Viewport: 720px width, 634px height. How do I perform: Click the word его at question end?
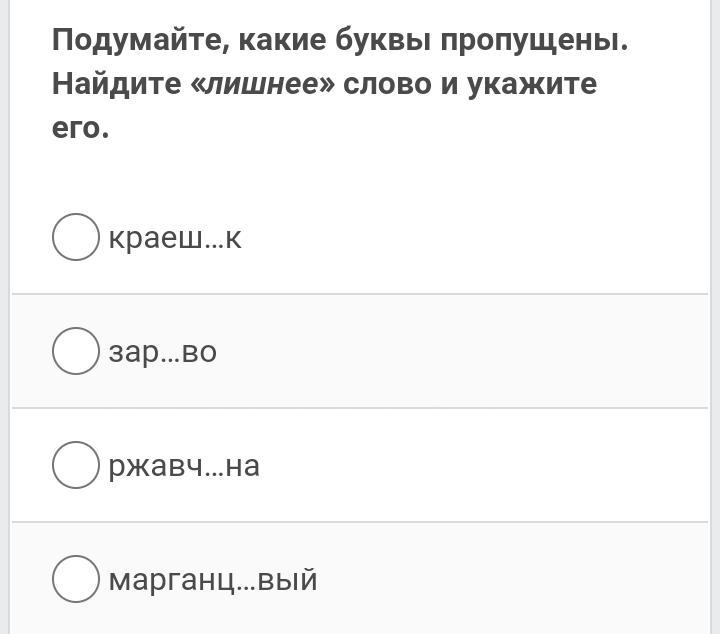80,129
